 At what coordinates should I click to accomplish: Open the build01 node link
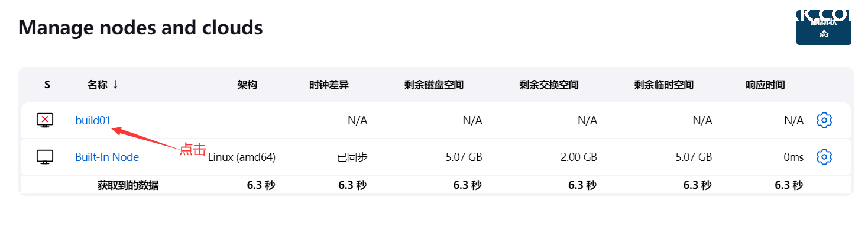coord(93,120)
